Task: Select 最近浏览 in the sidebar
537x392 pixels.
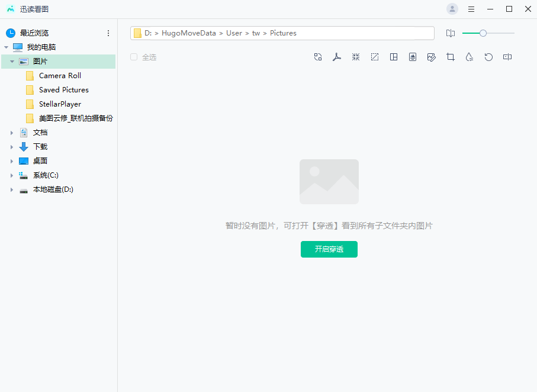Action: [34, 33]
